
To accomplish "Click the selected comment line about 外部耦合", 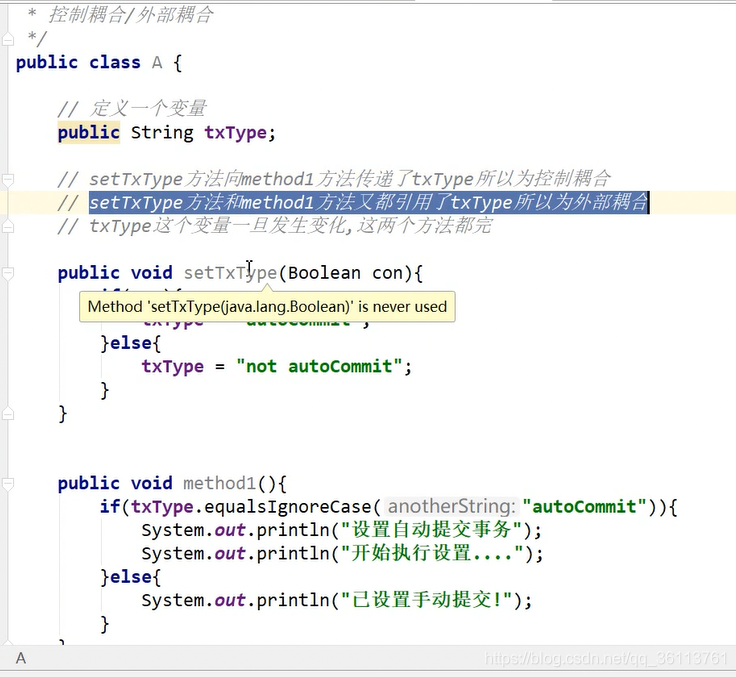I will [x=369, y=202].
